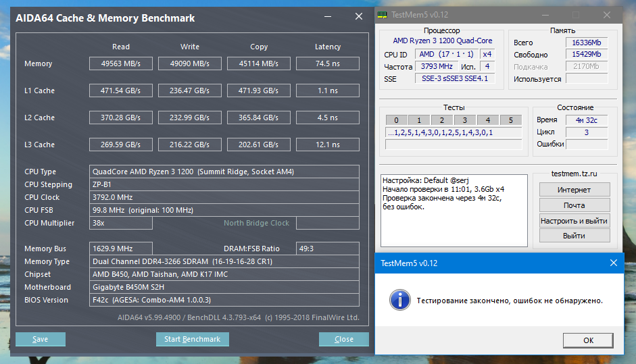The width and height of the screenshot is (636, 364).
Task: Select test block 3 in TestMem5
Action: pos(465,120)
